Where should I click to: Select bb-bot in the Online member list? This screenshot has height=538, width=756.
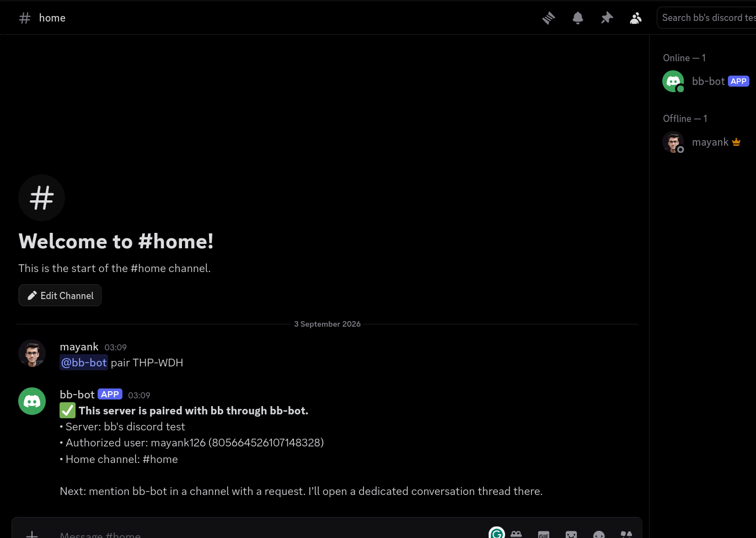[706, 81]
